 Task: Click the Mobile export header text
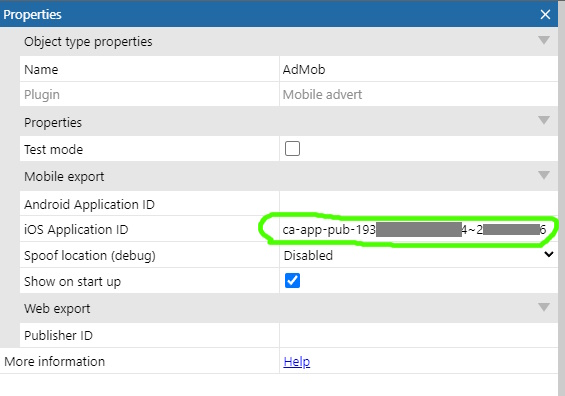[64, 177]
